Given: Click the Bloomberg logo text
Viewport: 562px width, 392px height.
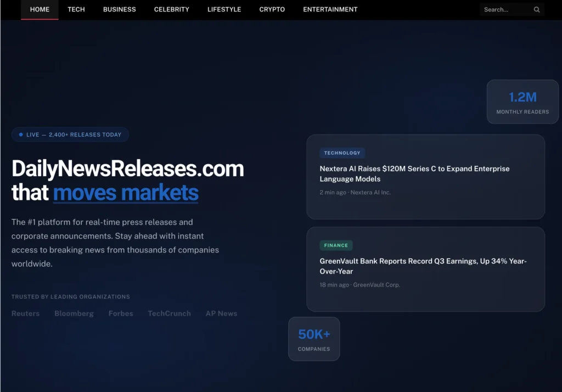Looking at the screenshot, I should coord(74,313).
